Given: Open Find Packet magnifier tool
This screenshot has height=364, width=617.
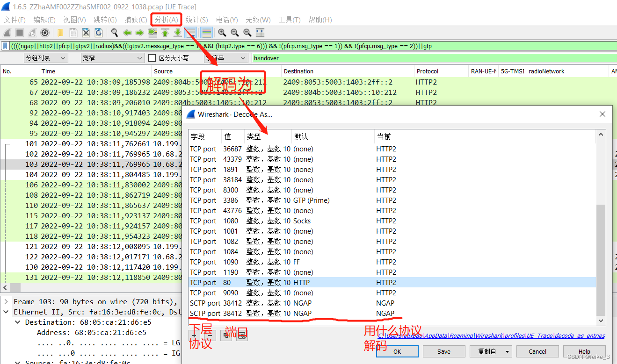Looking at the screenshot, I should [x=114, y=33].
